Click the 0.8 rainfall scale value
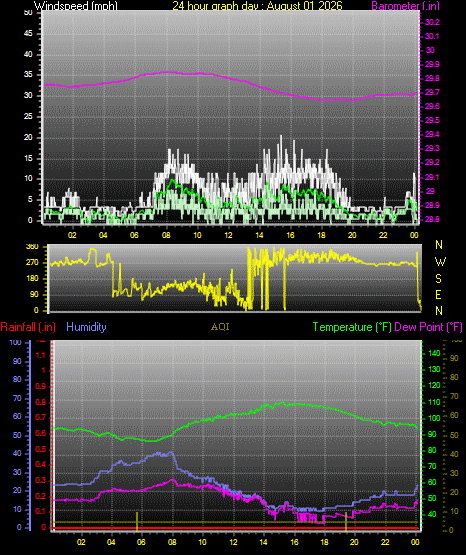The height and width of the screenshot is (555, 466). pos(41,402)
